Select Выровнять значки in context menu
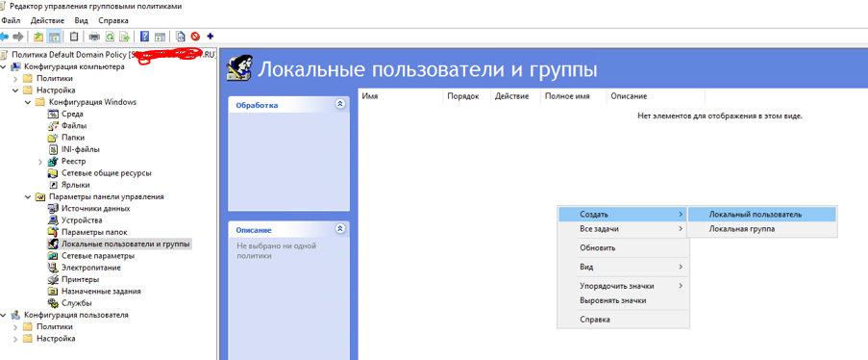The width and height of the screenshot is (868, 360). 623,300
